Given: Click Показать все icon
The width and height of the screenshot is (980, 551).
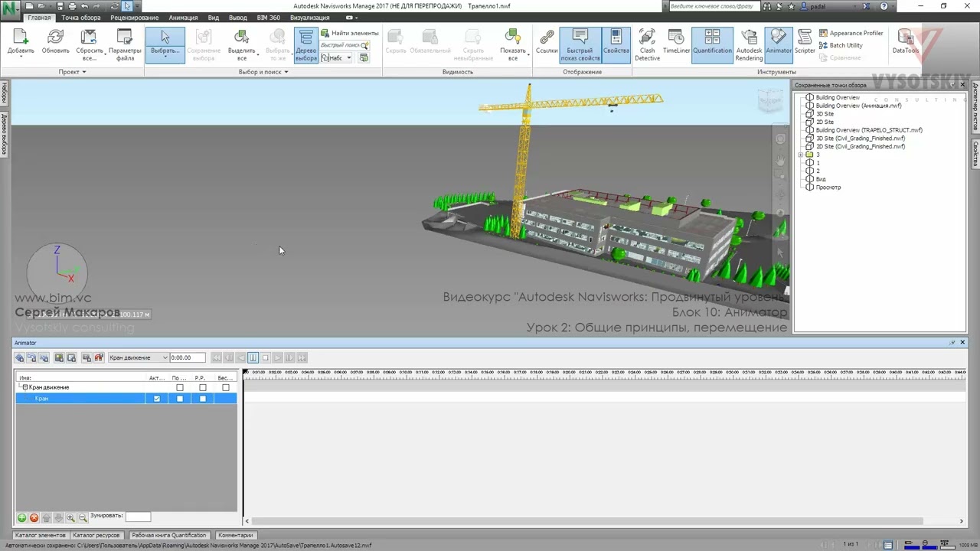Looking at the screenshot, I should pyautogui.click(x=512, y=37).
